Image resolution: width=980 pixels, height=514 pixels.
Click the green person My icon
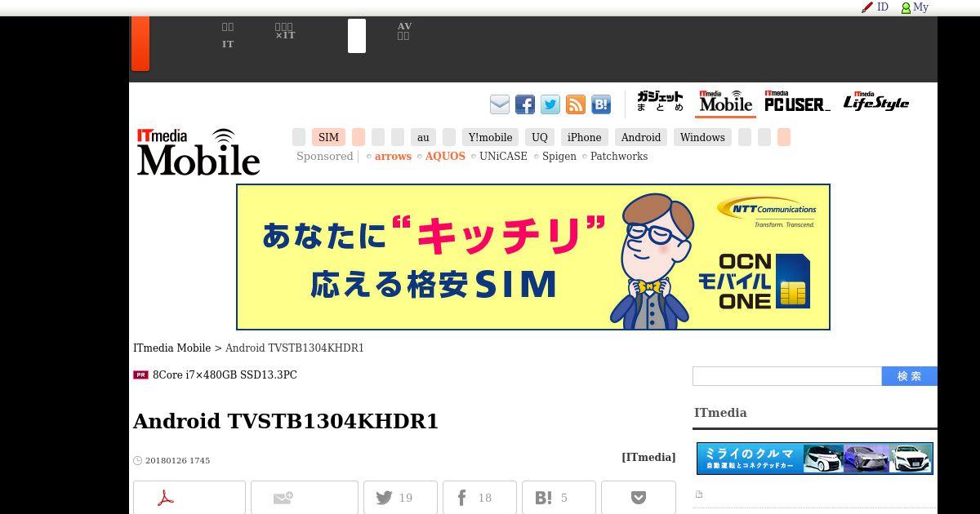click(x=906, y=7)
